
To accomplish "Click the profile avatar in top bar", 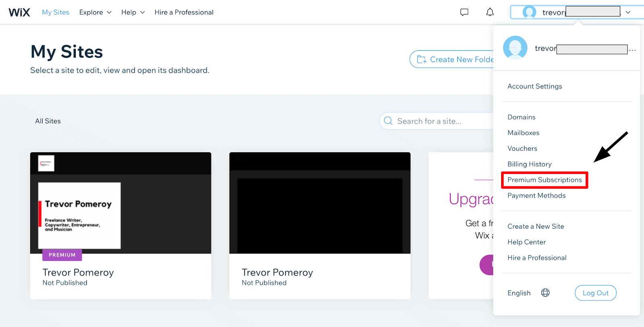I will click(529, 12).
